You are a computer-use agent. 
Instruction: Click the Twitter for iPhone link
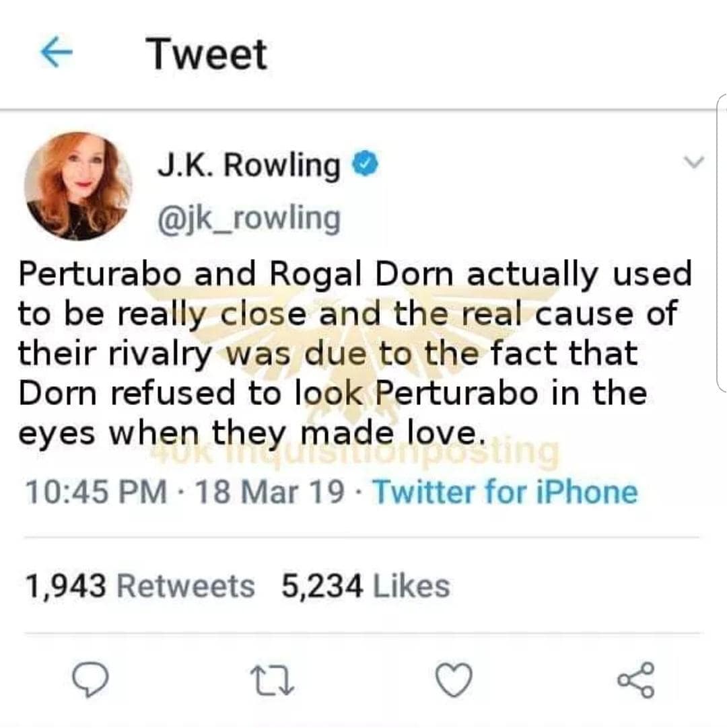(504, 492)
